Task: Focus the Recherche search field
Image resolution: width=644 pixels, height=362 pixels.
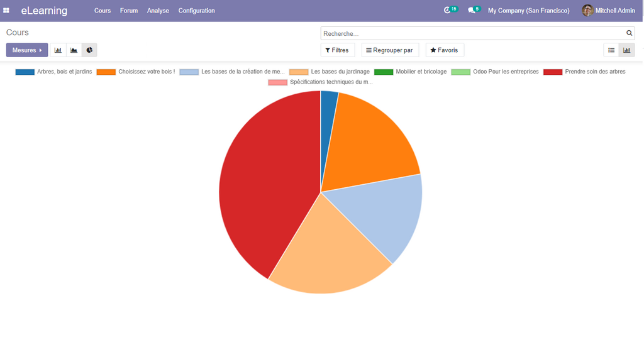Action: click(x=472, y=33)
